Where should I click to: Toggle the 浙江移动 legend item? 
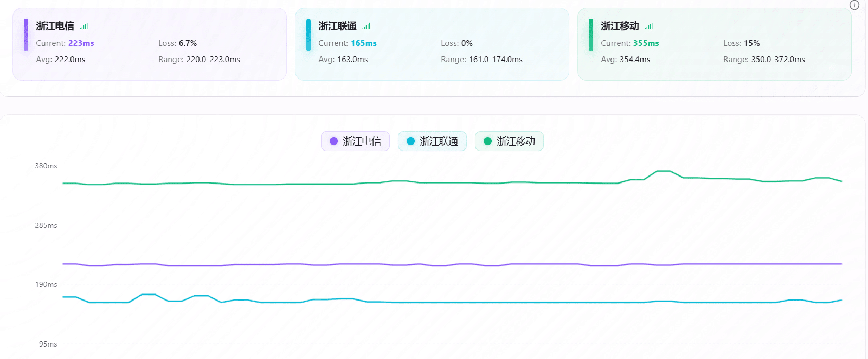[x=509, y=141]
